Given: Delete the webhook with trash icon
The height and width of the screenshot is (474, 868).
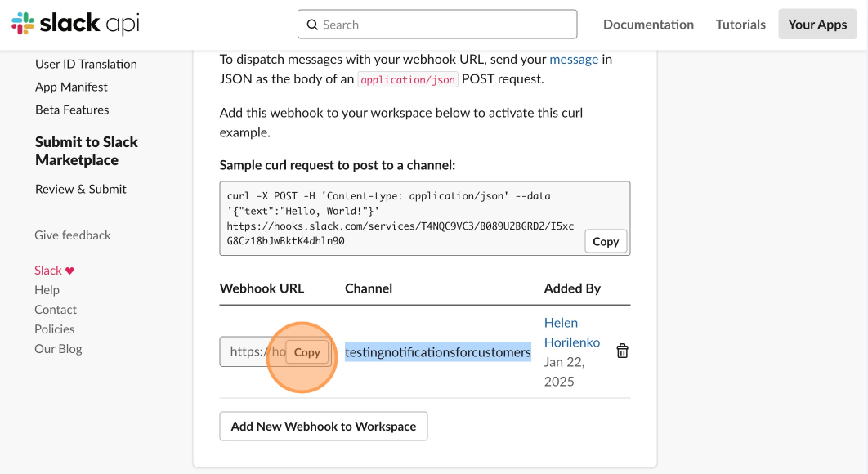Looking at the screenshot, I should [622, 351].
